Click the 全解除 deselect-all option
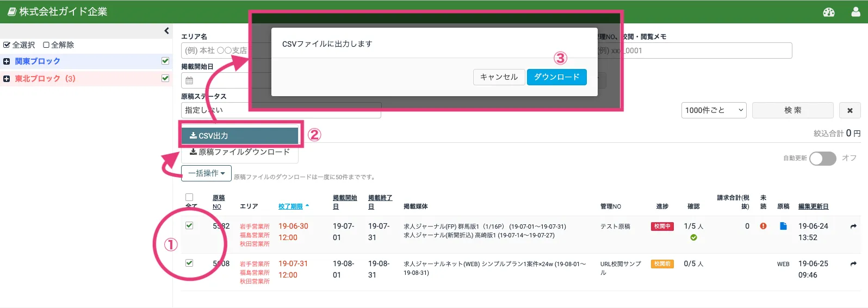The width and height of the screenshot is (868, 308). [58, 45]
